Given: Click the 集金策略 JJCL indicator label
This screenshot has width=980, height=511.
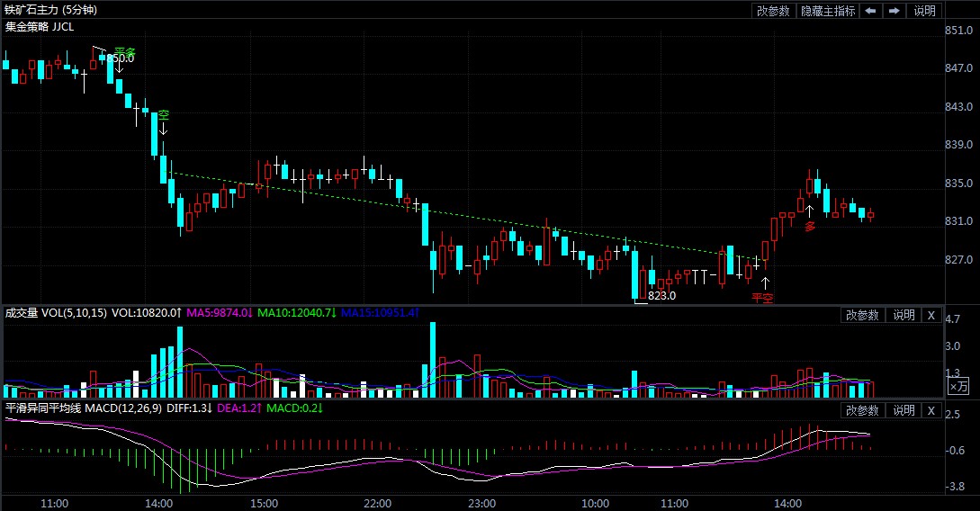Looking at the screenshot, I should click(40, 27).
